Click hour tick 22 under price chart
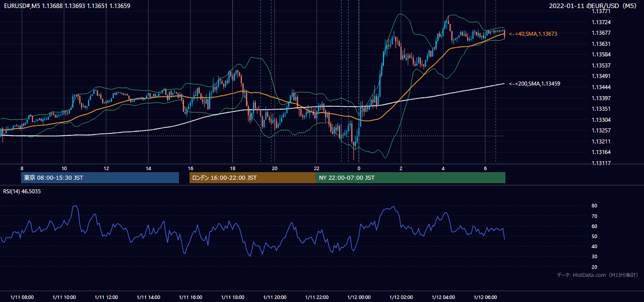This screenshot has width=644, height=302. point(316,168)
